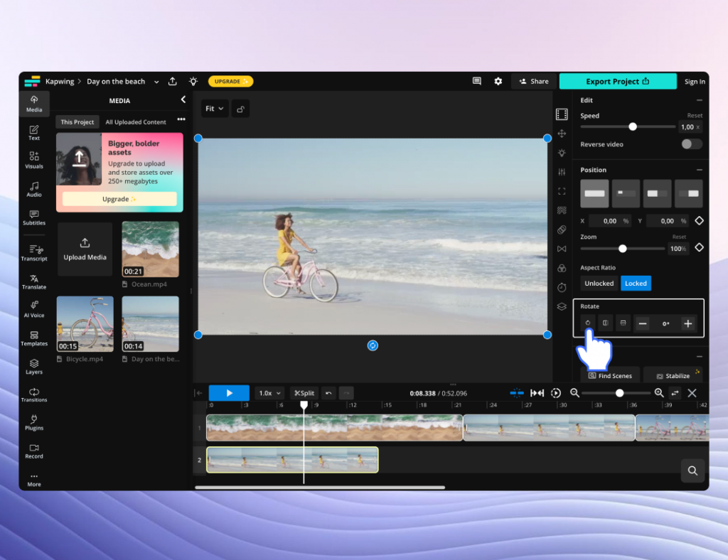Switch to the All Uploaded Content tab

tap(136, 122)
